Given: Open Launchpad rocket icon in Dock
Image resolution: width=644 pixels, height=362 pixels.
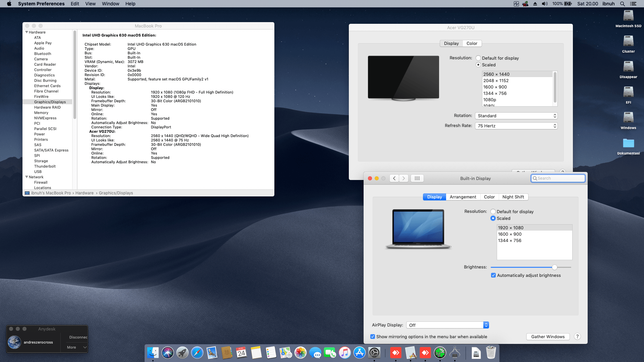Looking at the screenshot, I should [182, 353].
